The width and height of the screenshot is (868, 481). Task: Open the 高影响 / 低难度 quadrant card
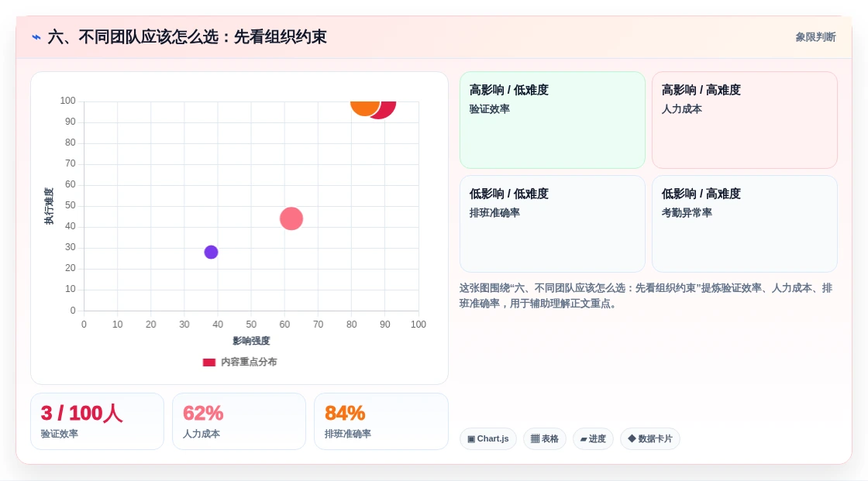click(x=553, y=120)
